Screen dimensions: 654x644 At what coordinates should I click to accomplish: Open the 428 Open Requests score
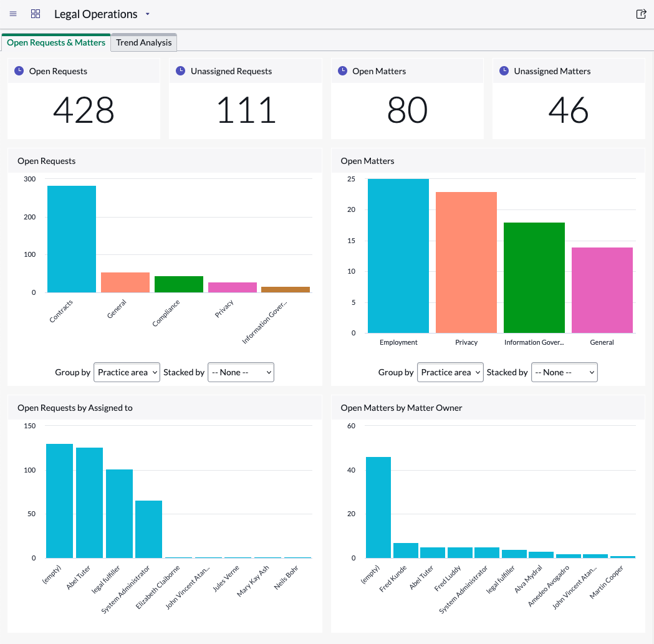point(84,110)
